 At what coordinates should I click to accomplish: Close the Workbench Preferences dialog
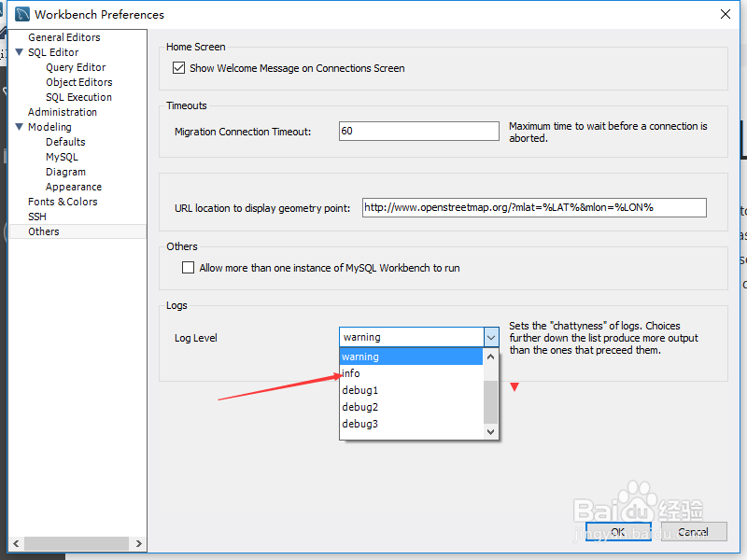click(726, 14)
